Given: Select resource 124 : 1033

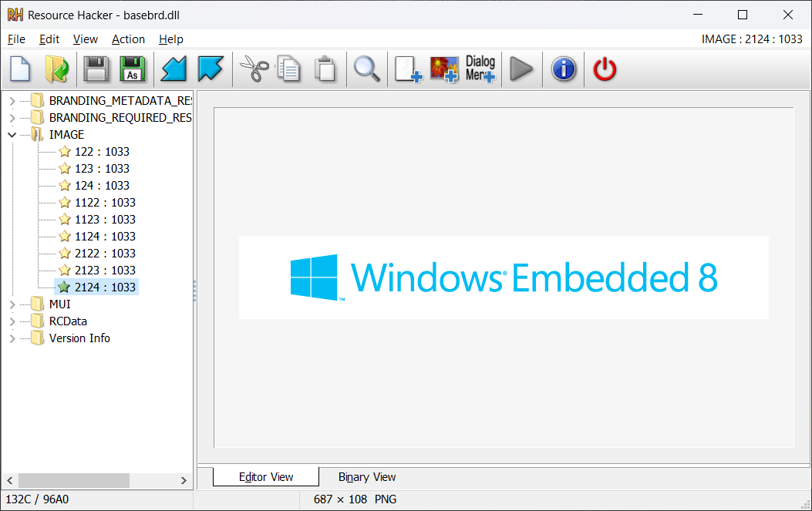Looking at the screenshot, I should 102,186.
